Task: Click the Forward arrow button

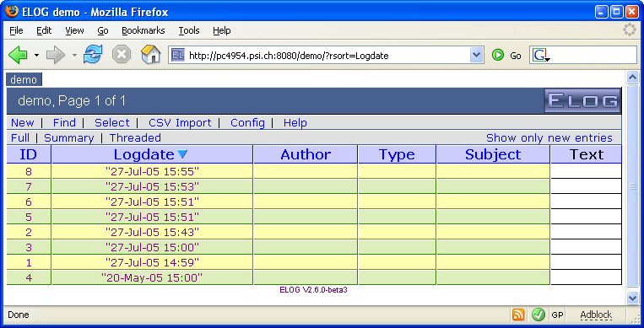Action: pos(56,55)
